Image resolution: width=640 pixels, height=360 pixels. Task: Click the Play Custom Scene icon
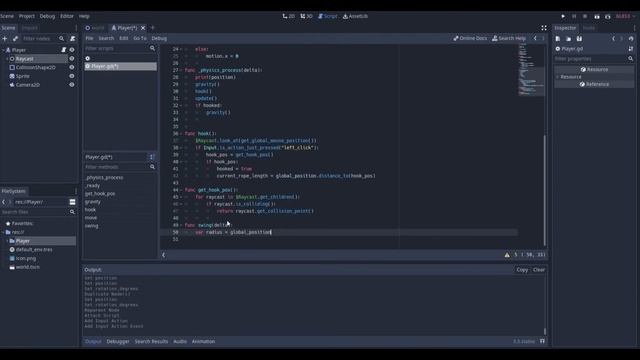(x=608, y=16)
